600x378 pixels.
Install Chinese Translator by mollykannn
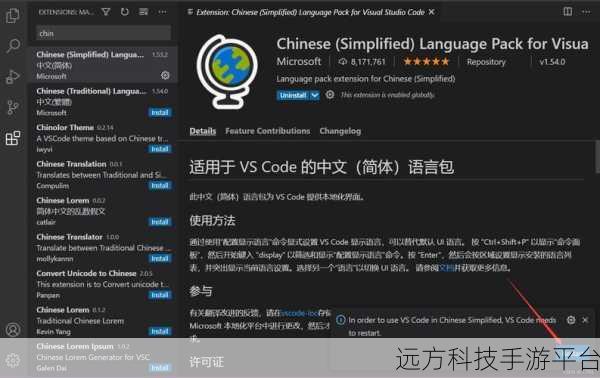[x=160, y=259]
